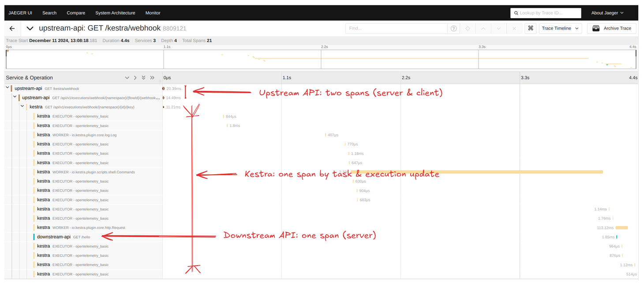This screenshot has height=285, width=644.
Task: Click the long shell.Commands span bar in timeline
Action: tap(476, 172)
